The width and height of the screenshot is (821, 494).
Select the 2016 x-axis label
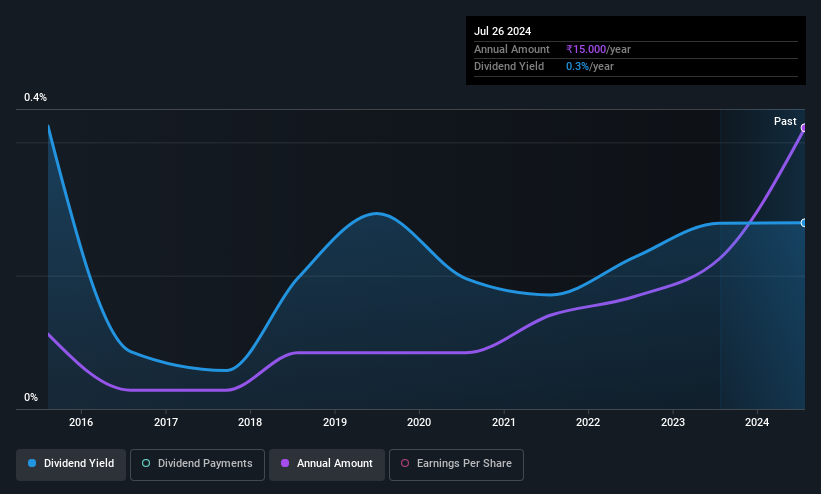pyautogui.click(x=81, y=422)
